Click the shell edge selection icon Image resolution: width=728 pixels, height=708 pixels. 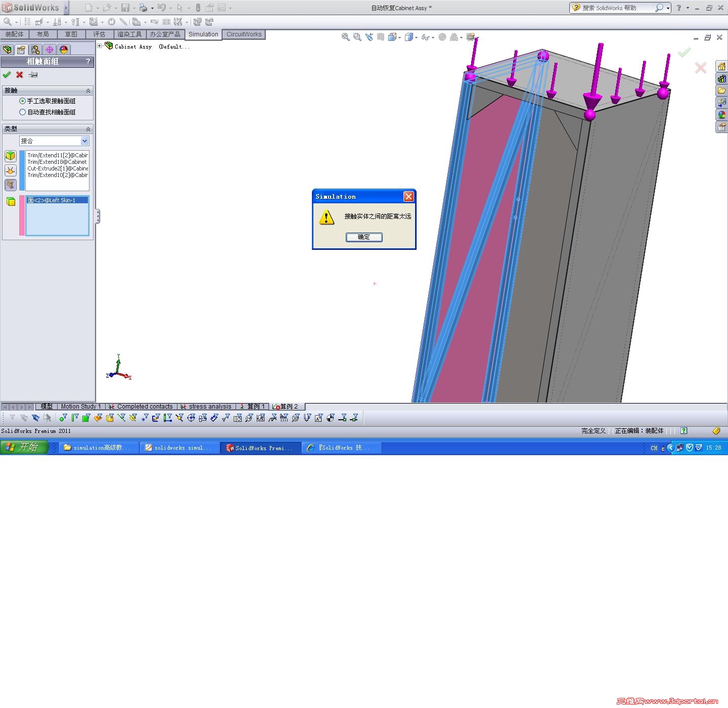pos(11,185)
